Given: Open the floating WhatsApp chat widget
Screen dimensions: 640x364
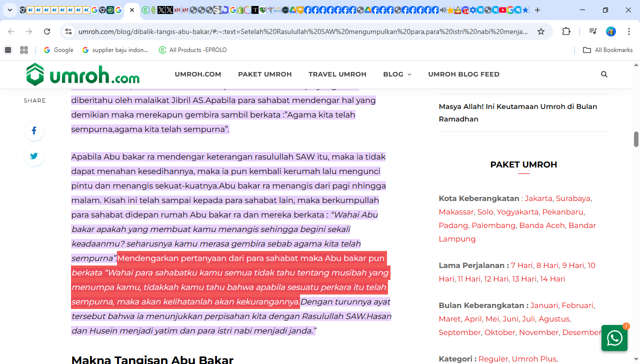Looking at the screenshot, I should [x=614, y=338].
